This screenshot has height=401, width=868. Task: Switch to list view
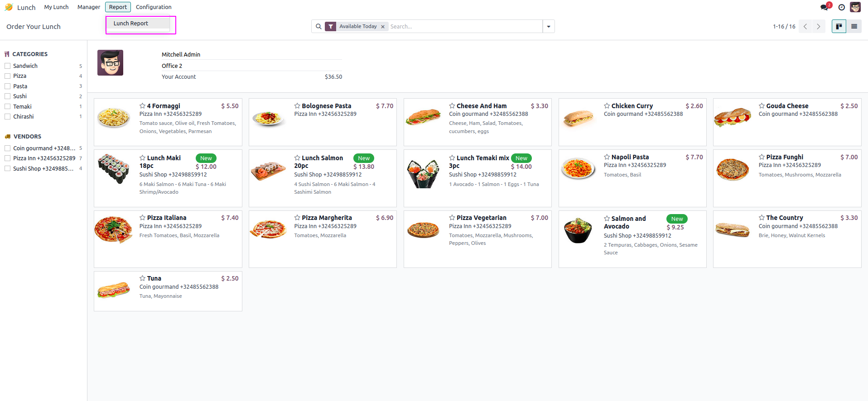click(x=854, y=26)
